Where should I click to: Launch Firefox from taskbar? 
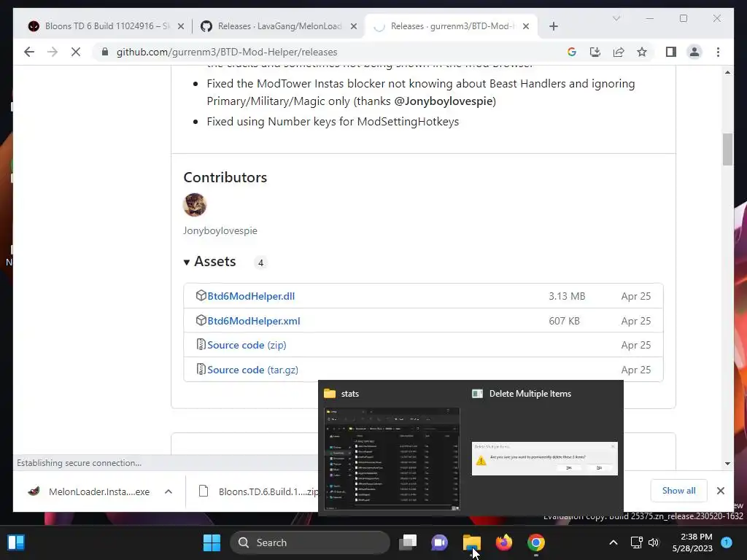tap(503, 542)
